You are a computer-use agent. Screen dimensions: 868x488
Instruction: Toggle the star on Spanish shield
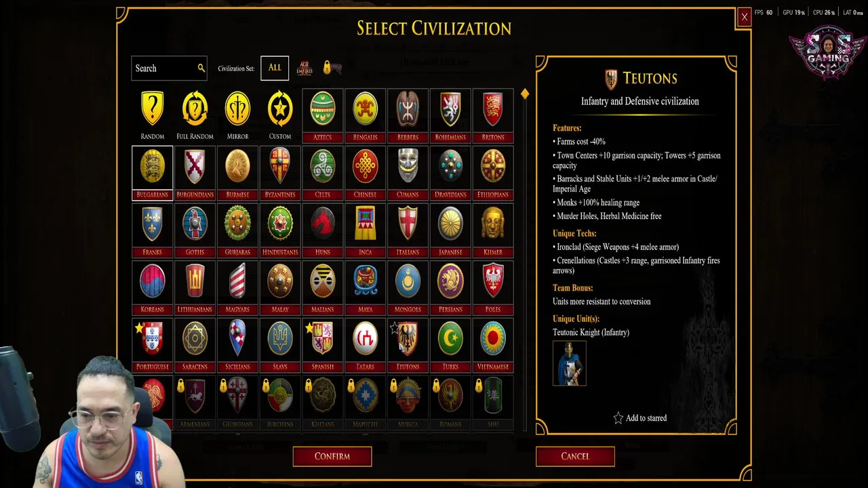point(309,328)
